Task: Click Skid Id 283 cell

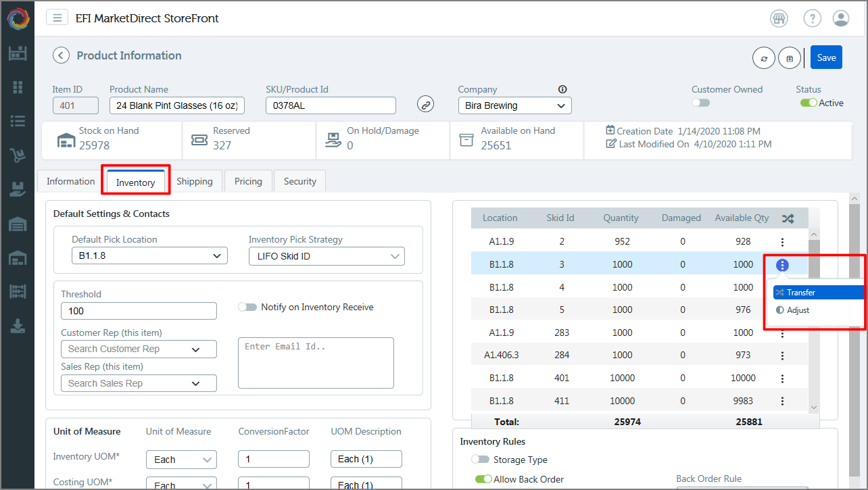Action: tap(560, 333)
